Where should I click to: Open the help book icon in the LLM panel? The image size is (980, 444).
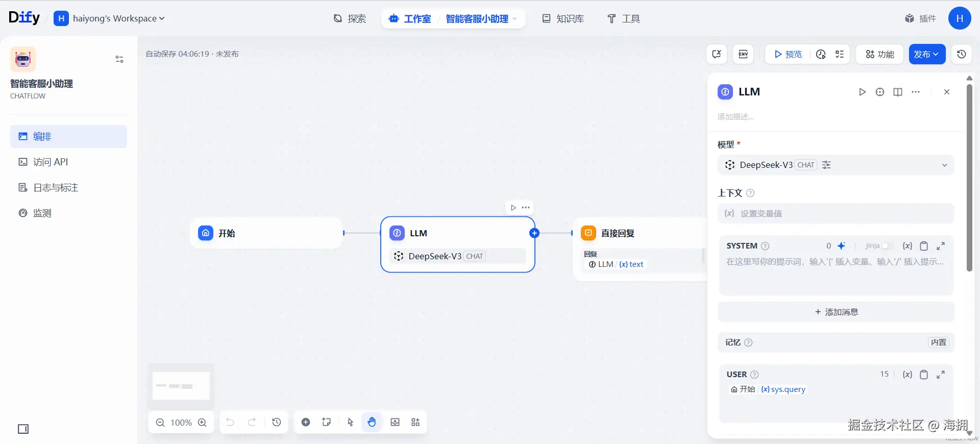coord(898,92)
